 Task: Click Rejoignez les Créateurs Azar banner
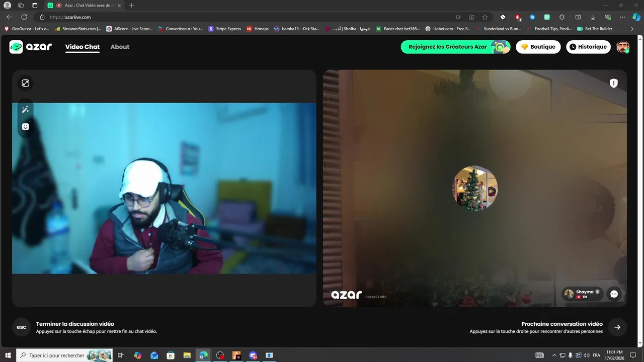pyautogui.click(x=455, y=47)
